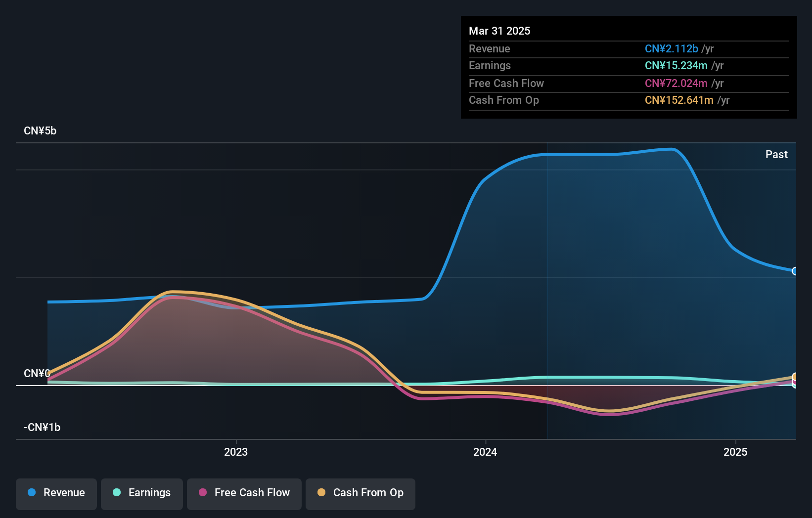
Task: Click the CN¥72.024m free cash flow value
Action: pos(676,83)
